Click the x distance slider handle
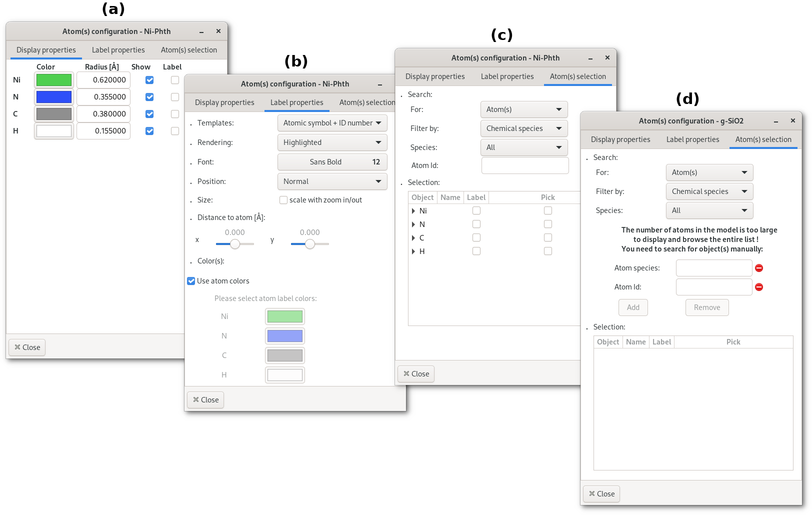This screenshot has width=812, height=515. [235, 244]
